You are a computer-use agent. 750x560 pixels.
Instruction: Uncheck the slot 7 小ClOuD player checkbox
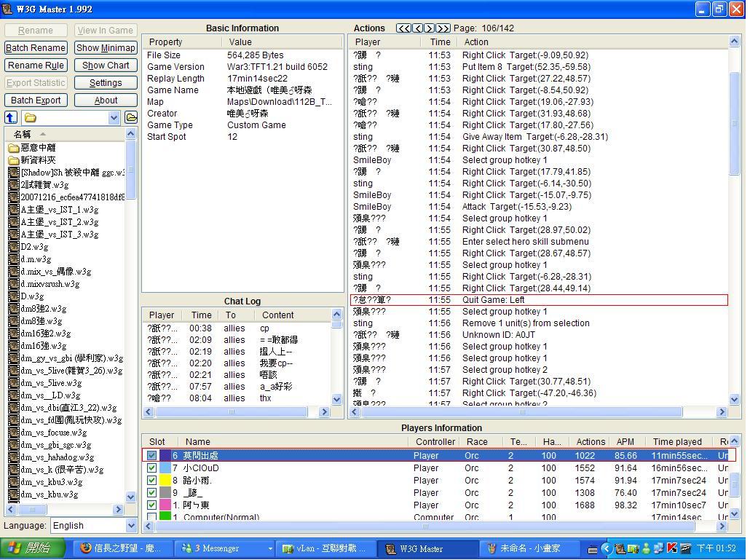151,468
